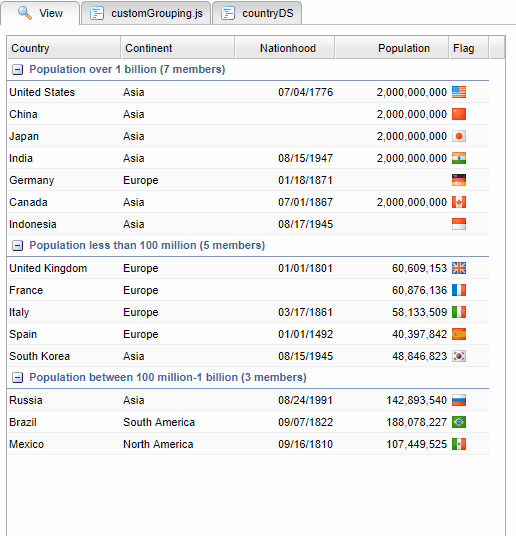Image resolution: width=516 pixels, height=536 pixels.
Task: Click the 48,846,823 population value
Action: [419, 356]
